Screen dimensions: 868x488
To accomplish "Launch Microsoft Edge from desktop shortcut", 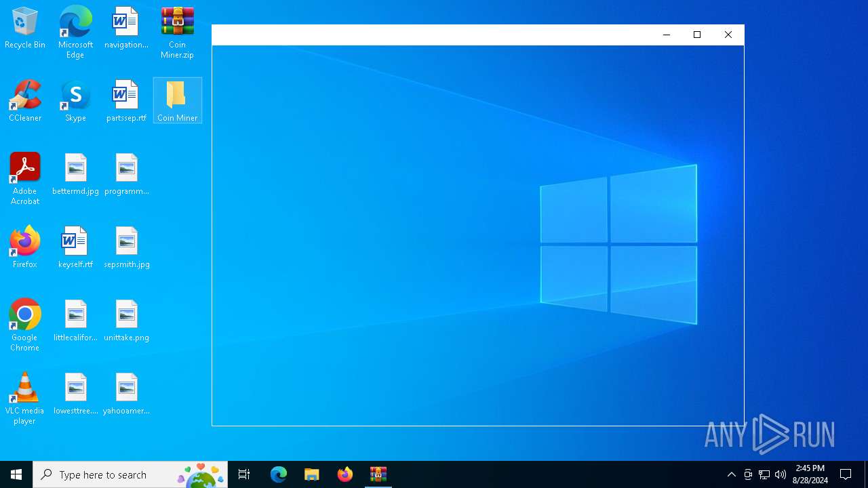I will click(x=75, y=33).
